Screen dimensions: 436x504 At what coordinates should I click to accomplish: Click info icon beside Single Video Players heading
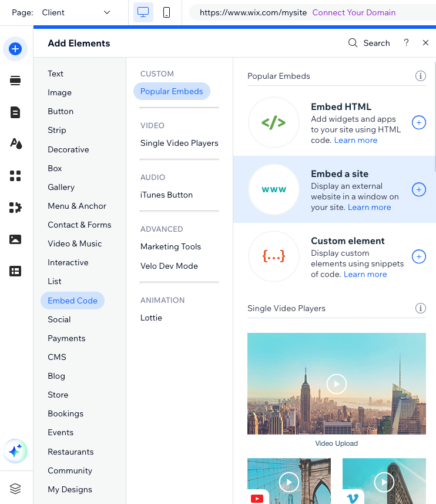point(421,308)
